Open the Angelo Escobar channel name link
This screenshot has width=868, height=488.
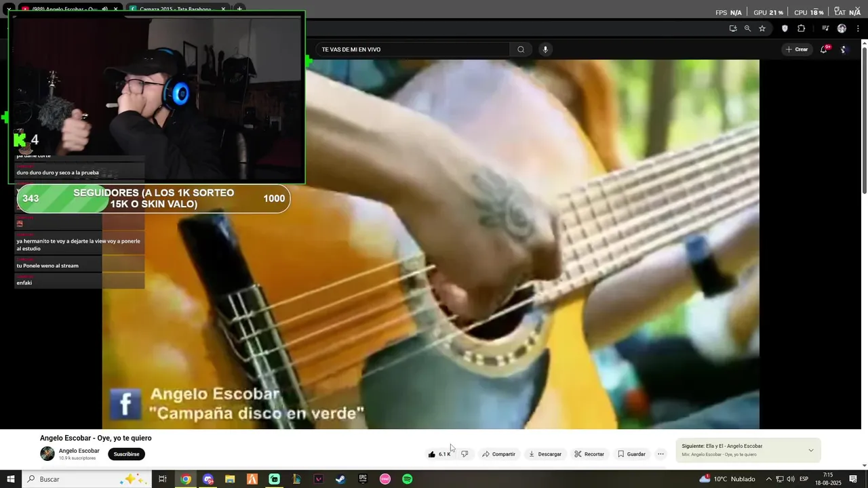79,451
